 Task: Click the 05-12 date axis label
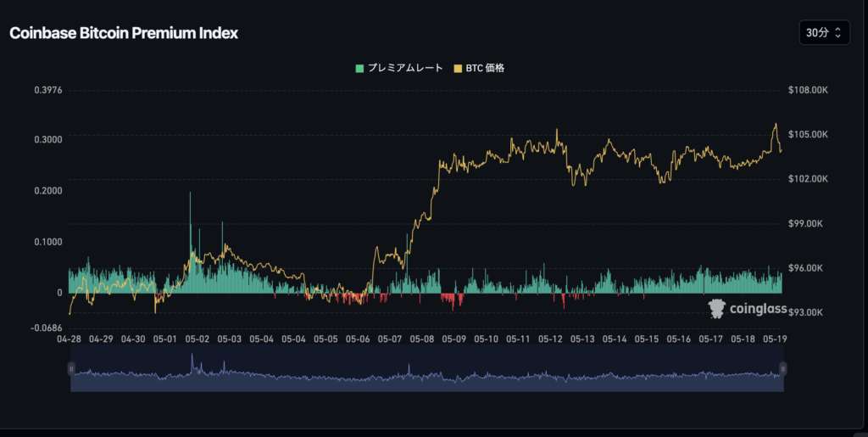550,339
